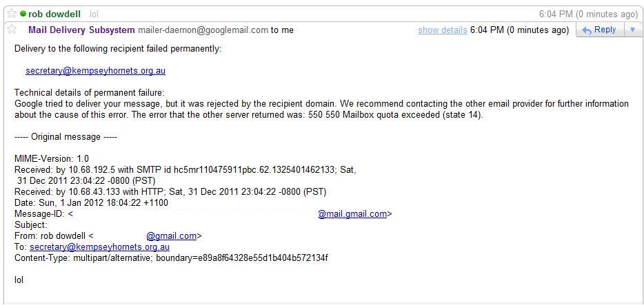Image resolution: width=644 pixels, height=305 pixels.
Task: Click the @gmail.com link in From line
Action: (171, 236)
